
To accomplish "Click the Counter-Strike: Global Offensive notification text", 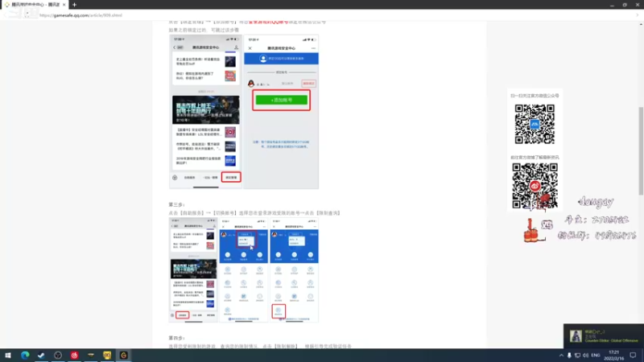I will coord(611,340).
